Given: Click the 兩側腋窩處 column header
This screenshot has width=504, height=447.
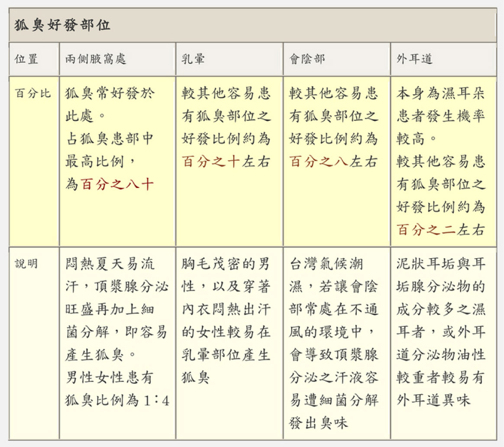Looking at the screenshot, I should (x=96, y=59).
